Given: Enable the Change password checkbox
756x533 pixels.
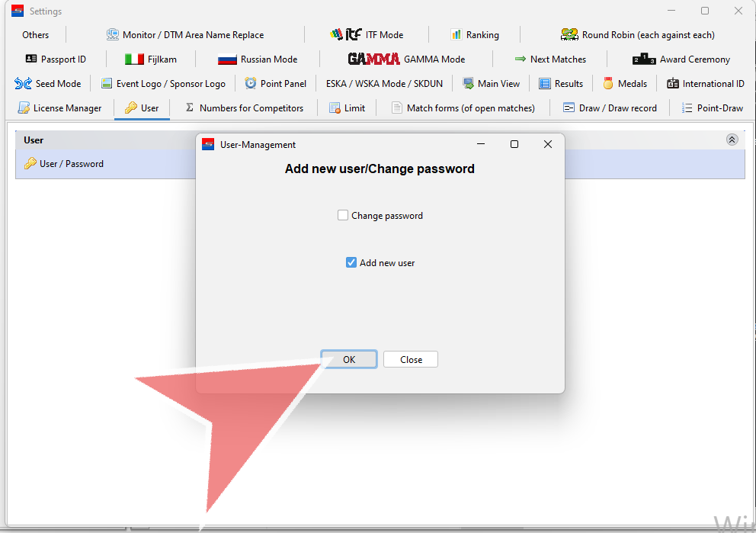Looking at the screenshot, I should click(x=343, y=215).
